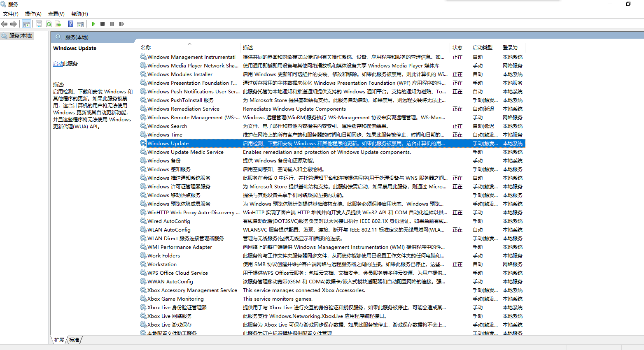
Task: Select the Xbox Live 游戏保存 row
Action: pos(332,325)
